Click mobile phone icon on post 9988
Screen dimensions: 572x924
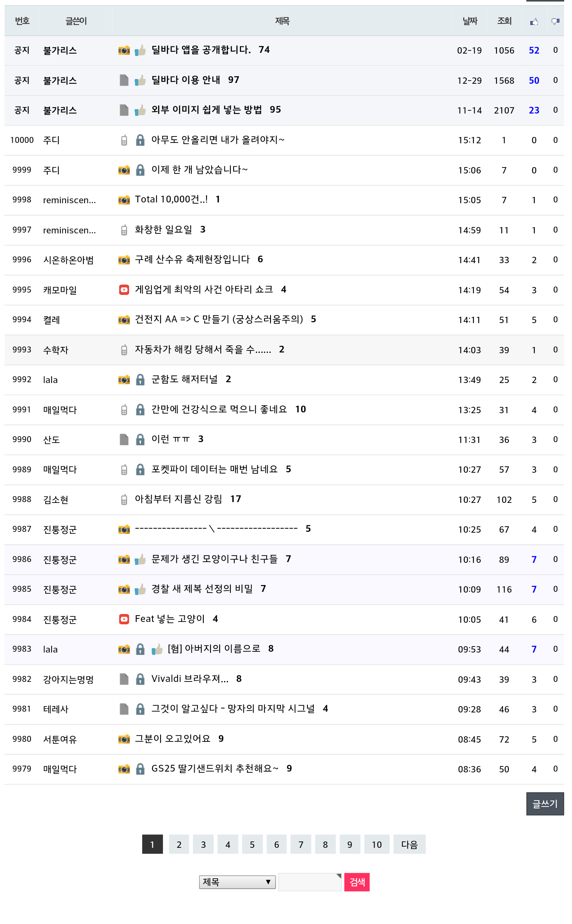click(x=124, y=499)
